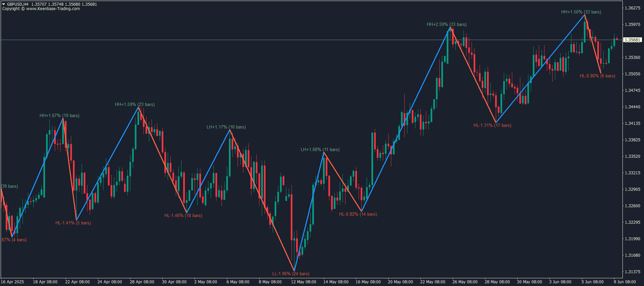Click the 8 May 08:00 time label
The height and width of the screenshot is (286, 644).
270,282
